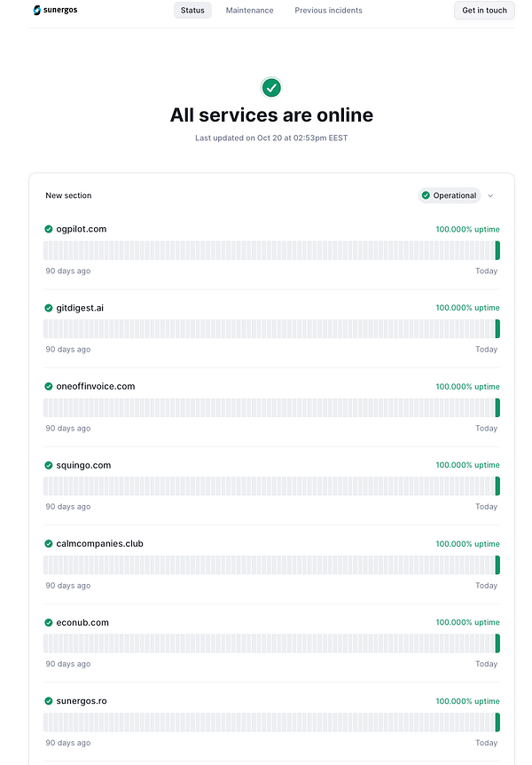Click the checkmark icon beside oneoffinvoice.com
This screenshot has height=765, width=532.
[x=48, y=386]
